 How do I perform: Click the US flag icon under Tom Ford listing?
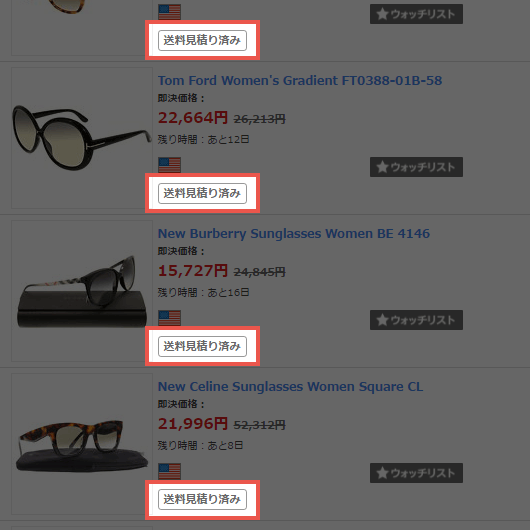tap(169, 165)
